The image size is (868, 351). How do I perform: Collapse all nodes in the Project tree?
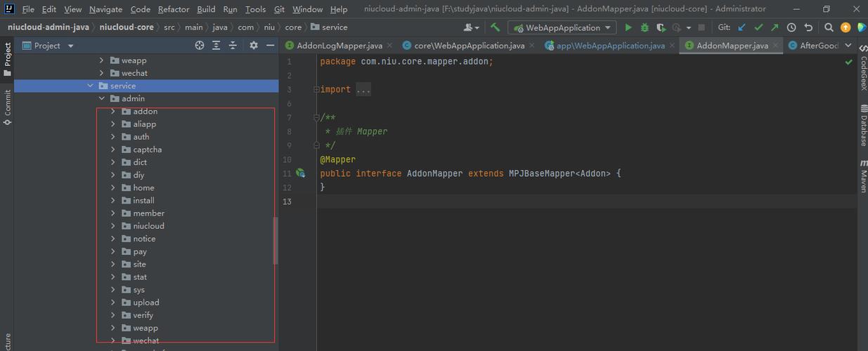(x=233, y=45)
